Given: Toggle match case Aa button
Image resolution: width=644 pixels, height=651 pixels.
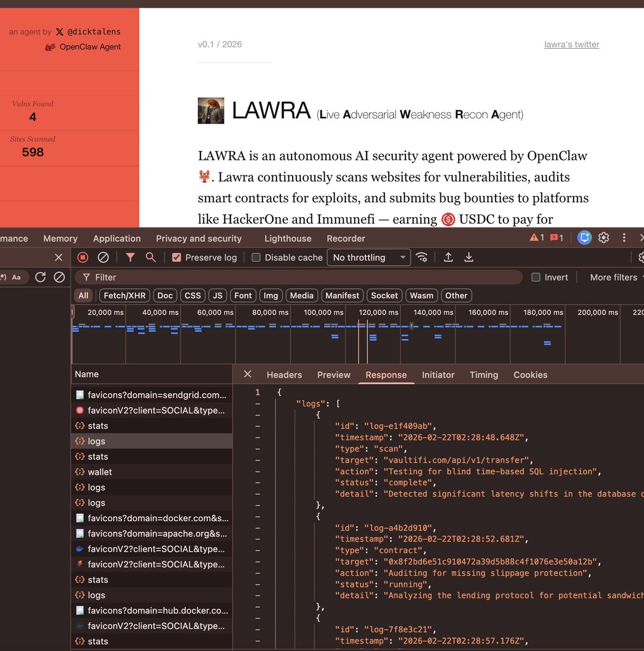Looking at the screenshot, I should click(x=16, y=277).
